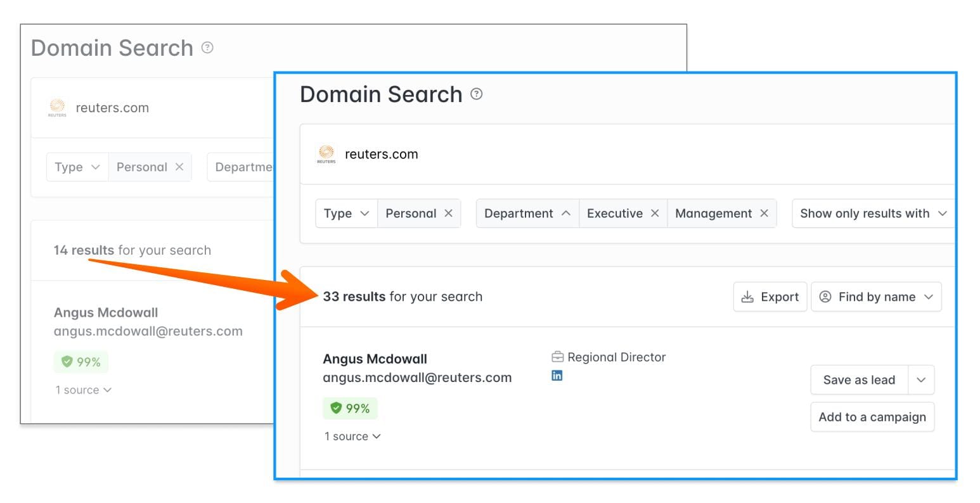Expand '1 source' in the background window
The image size is (980, 503).
click(x=84, y=390)
